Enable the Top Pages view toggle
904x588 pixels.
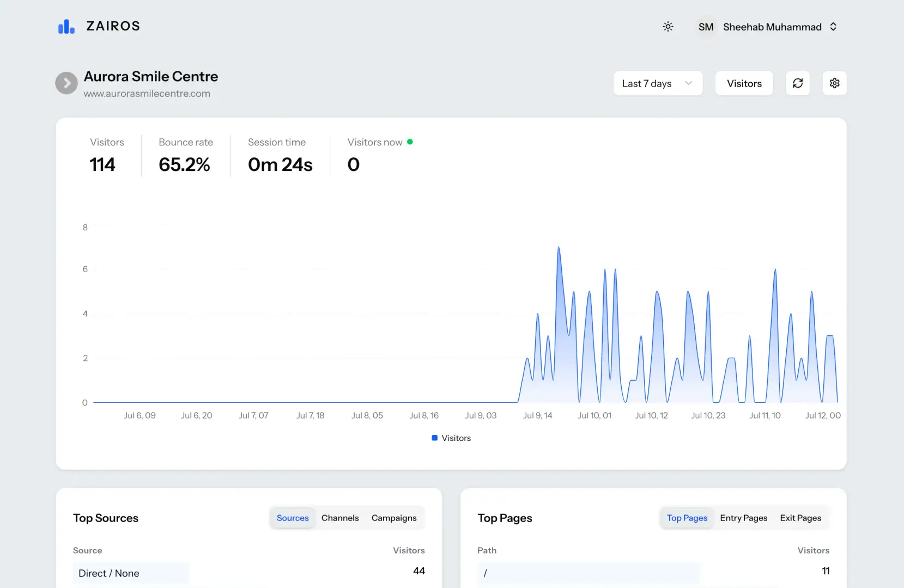(x=687, y=518)
